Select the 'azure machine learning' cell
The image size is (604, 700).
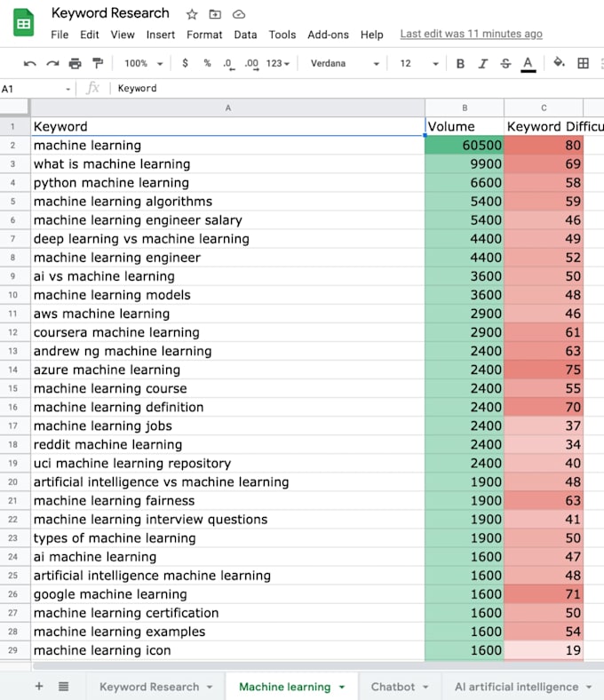pyautogui.click(x=227, y=370)
